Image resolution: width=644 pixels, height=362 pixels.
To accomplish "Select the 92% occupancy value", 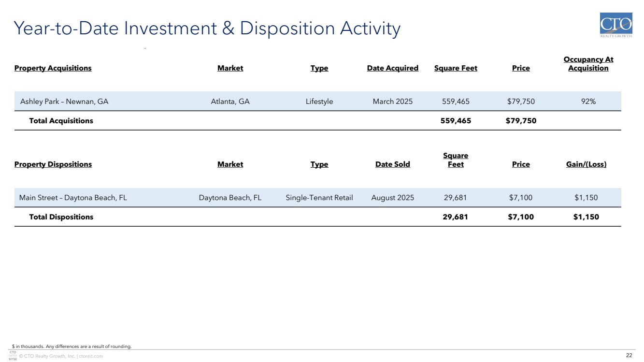I will (588, 101).
